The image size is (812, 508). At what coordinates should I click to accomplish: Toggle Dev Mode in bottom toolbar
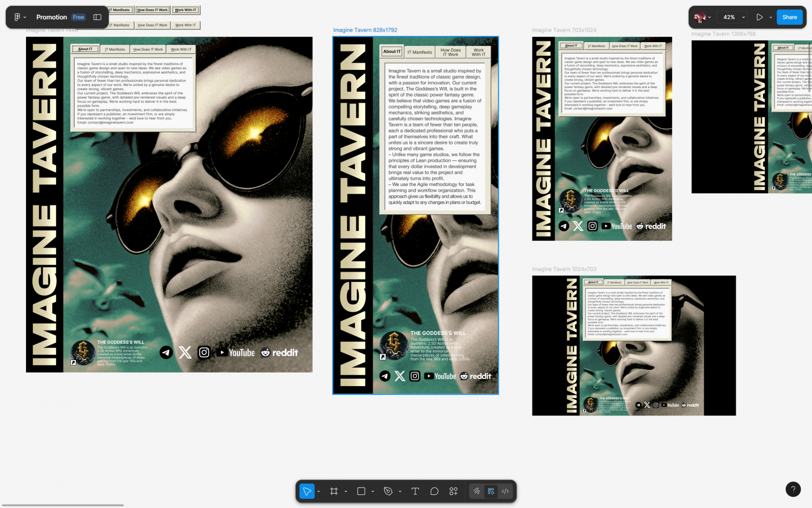pos(505,491)
